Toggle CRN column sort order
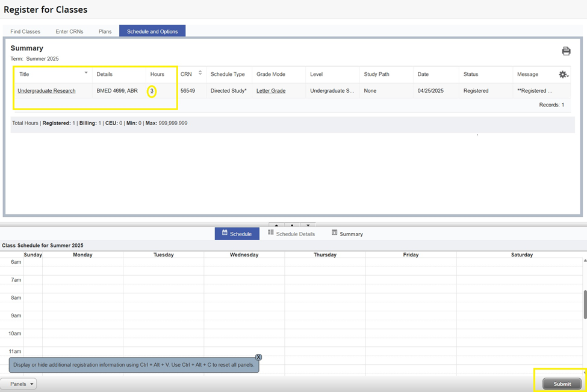The height and width of the screenshot is (392, 587). coord(200,73)
